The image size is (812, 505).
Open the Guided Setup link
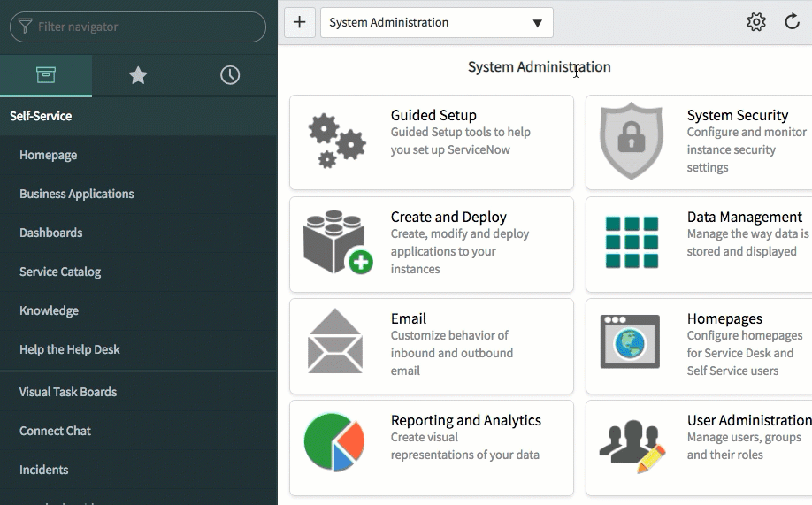point(433,115)
